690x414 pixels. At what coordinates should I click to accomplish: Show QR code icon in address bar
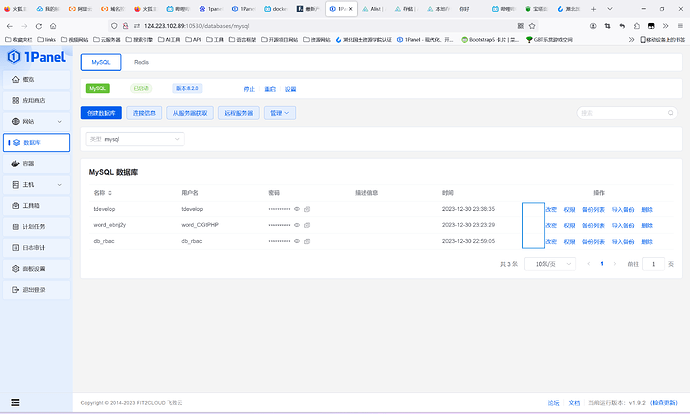pyautogui.click(x=521, y=26)
